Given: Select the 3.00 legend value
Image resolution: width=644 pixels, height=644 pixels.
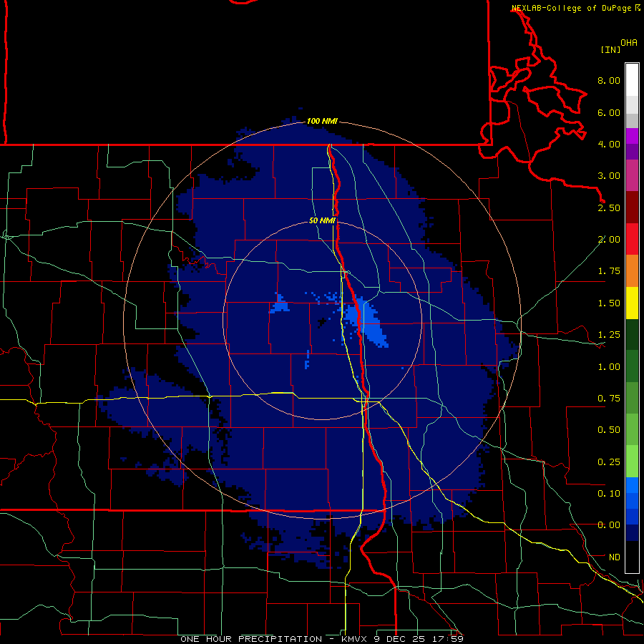Looking at the screenshot, I should coord(609,176).
